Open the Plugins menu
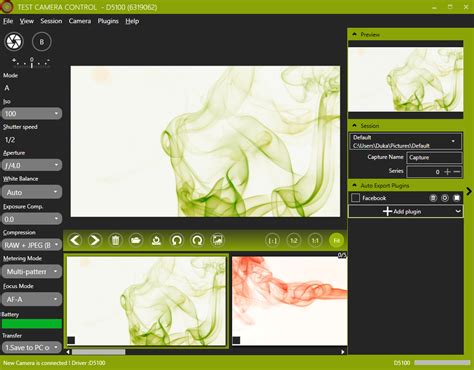 pyautogui.click(x=108, y=21)
